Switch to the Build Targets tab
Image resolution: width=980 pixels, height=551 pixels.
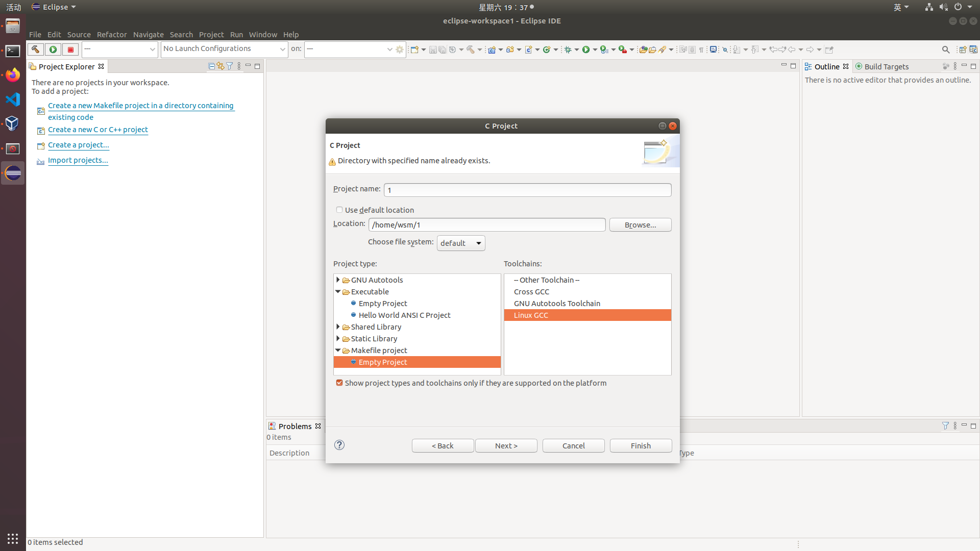882,66
